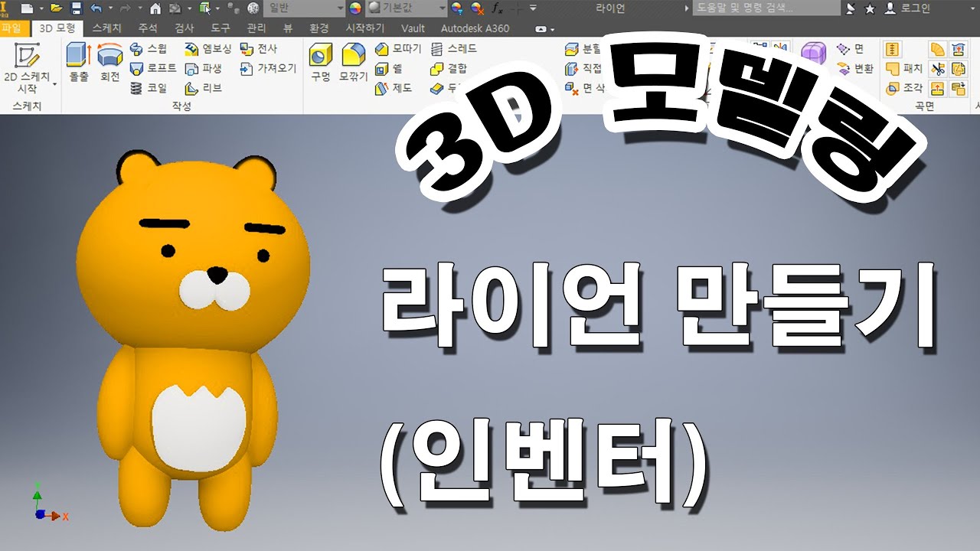Screen dimensions: 980x551
Task: Click the Redo arrow icon
Action: (x=126, y=8)
